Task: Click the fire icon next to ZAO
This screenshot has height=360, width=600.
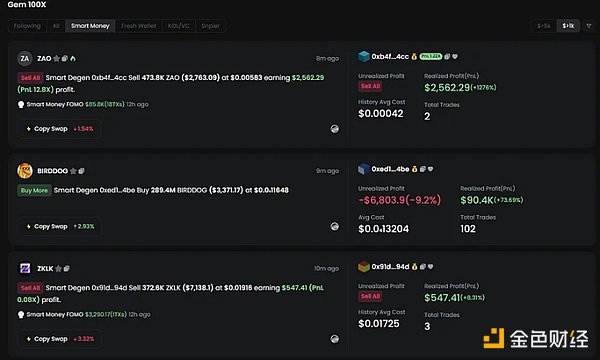Action: coord(73,59)
